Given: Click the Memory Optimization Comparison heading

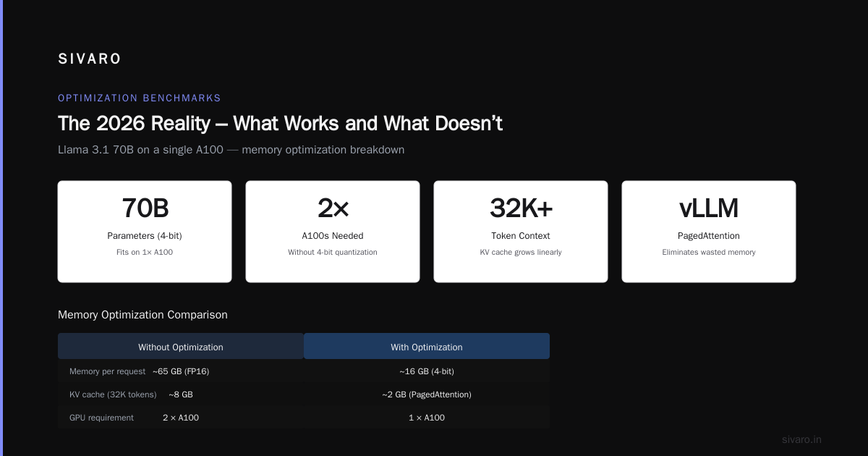Looking at the screenshot, I should (142, 315).
